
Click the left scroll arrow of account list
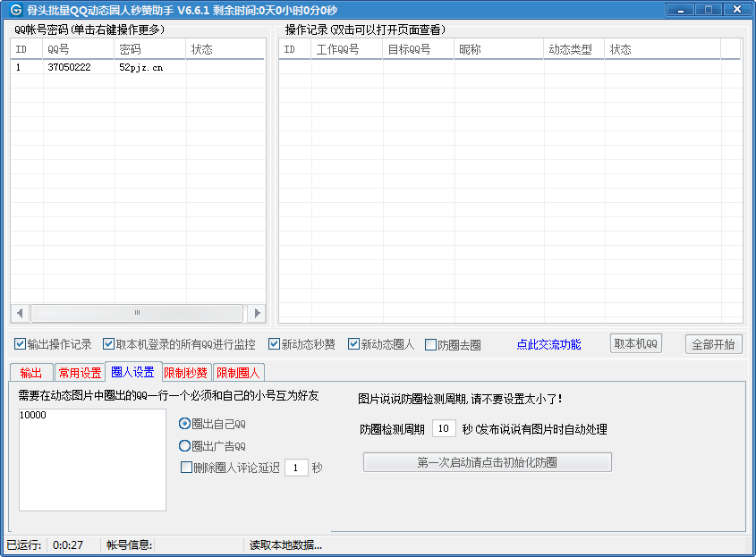coord(20,313)
